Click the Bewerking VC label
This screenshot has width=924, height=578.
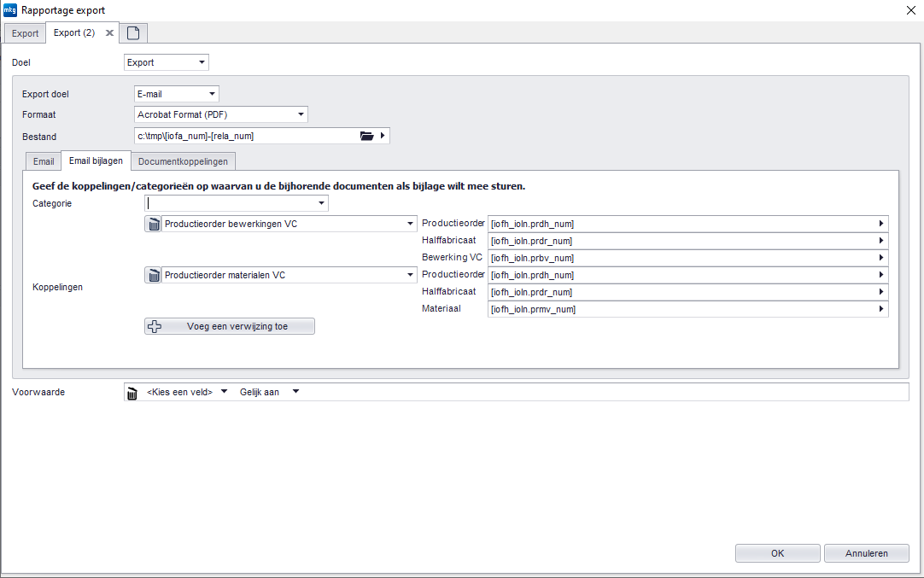tap(452, 258)
